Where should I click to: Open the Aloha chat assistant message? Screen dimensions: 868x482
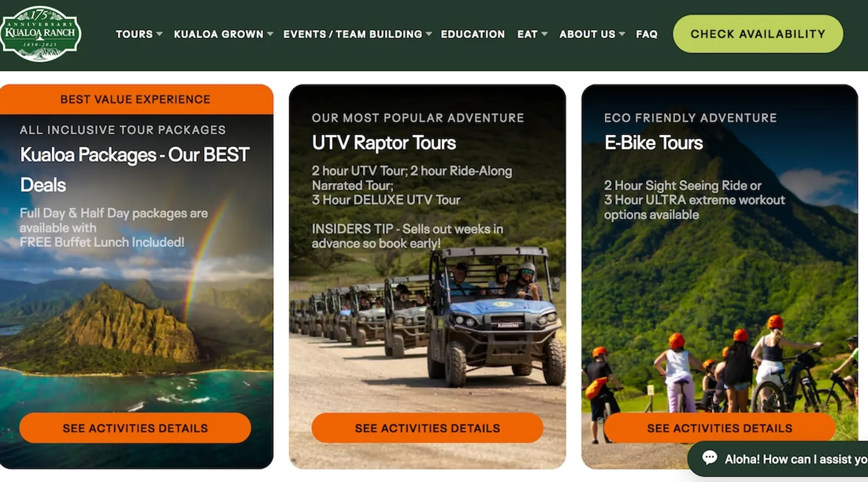[796, 459]
